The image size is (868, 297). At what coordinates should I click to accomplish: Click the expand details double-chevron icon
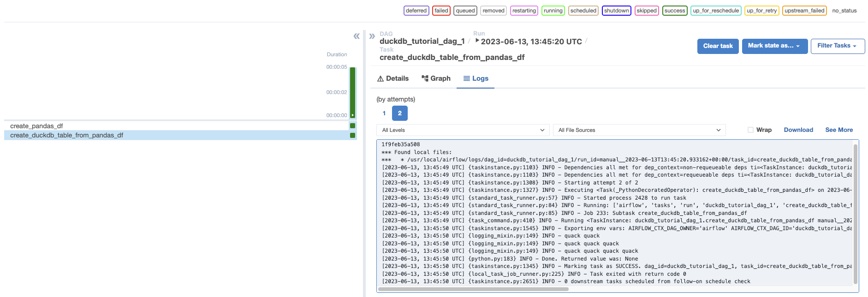click(372, 36)
